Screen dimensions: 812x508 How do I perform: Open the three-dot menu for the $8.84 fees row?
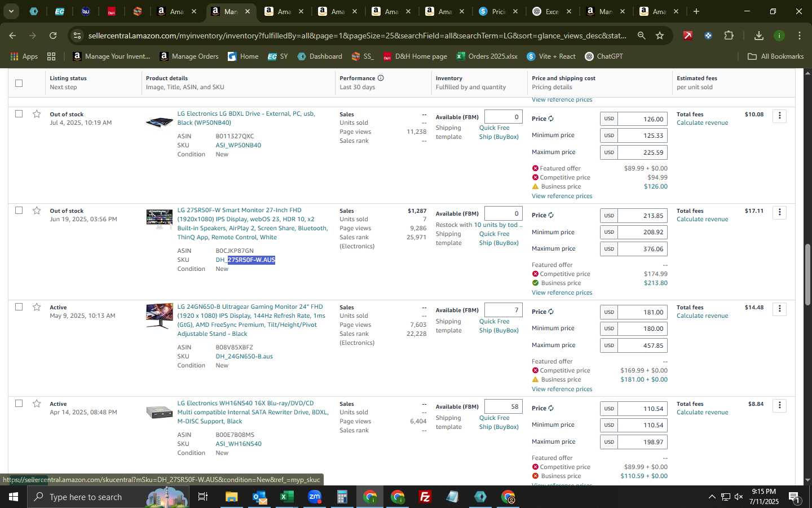780,405
